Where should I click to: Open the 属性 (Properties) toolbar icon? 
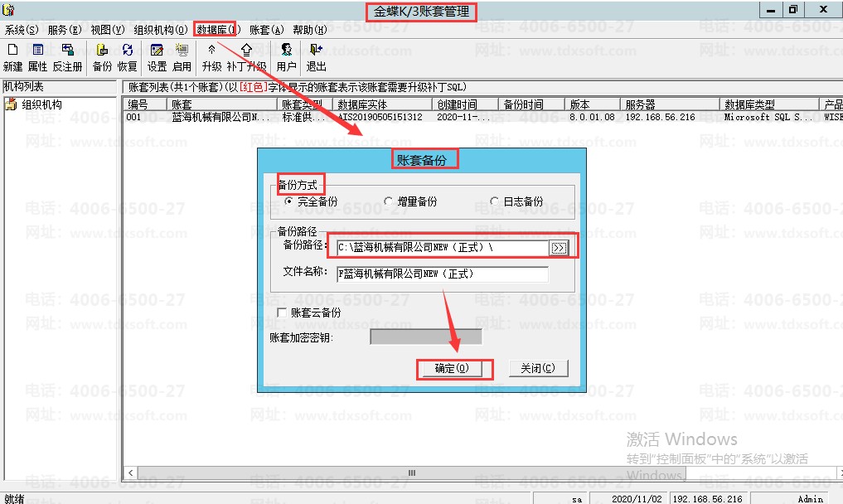click(x=37, y=50)
